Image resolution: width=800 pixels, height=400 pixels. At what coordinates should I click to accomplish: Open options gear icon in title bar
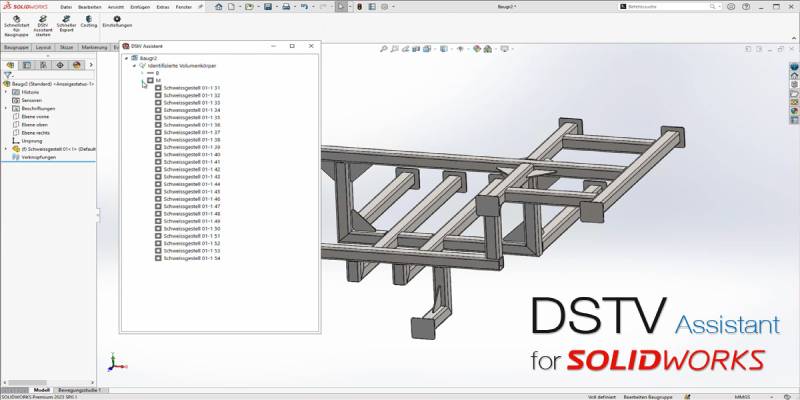point(384,7)
